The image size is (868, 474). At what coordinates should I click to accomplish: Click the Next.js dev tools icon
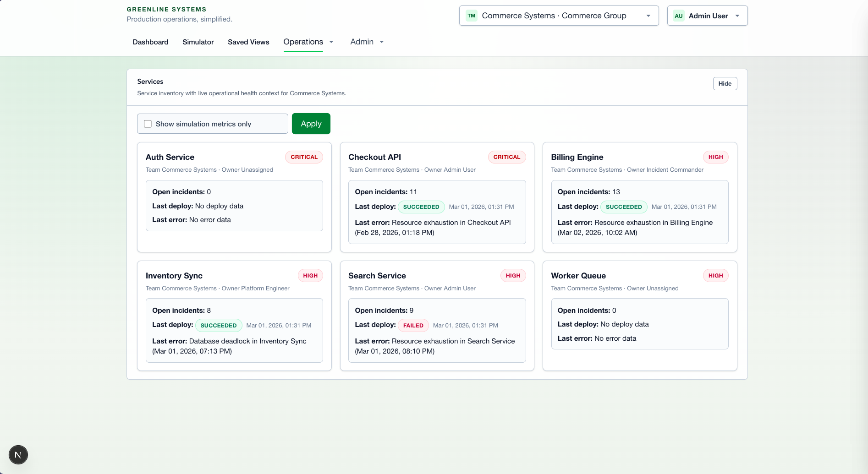(x=18, y=455)
